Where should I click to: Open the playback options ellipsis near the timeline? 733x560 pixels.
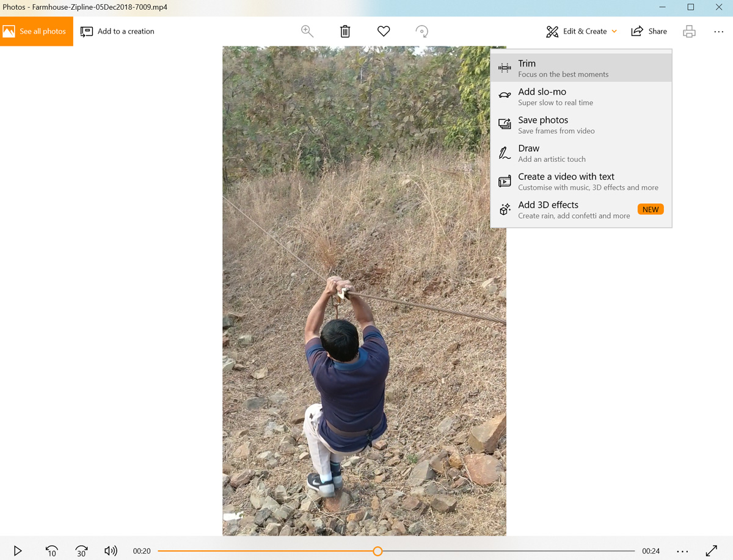click(x=682, y=550)
